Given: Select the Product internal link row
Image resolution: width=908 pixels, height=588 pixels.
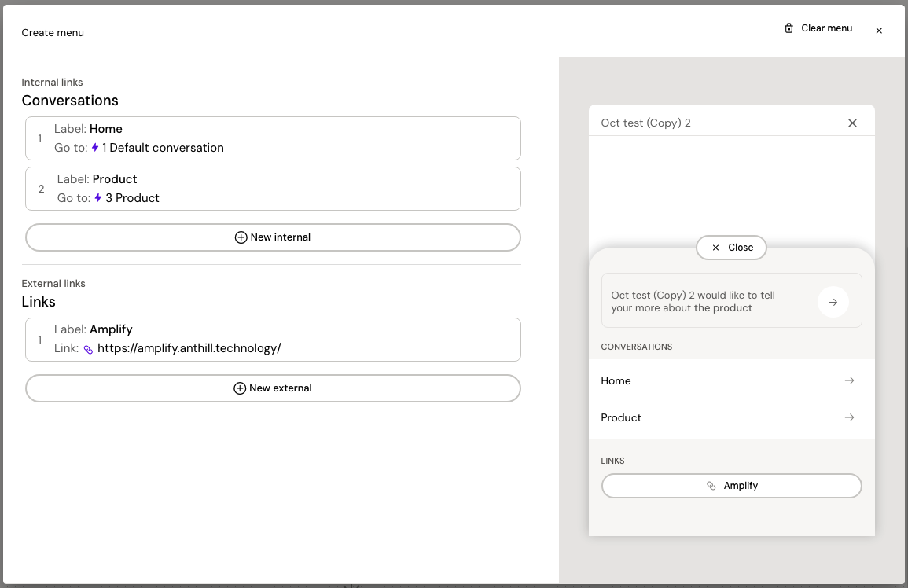Looking at the screenshot, I should pyautogui.click(x=273, y=189).
